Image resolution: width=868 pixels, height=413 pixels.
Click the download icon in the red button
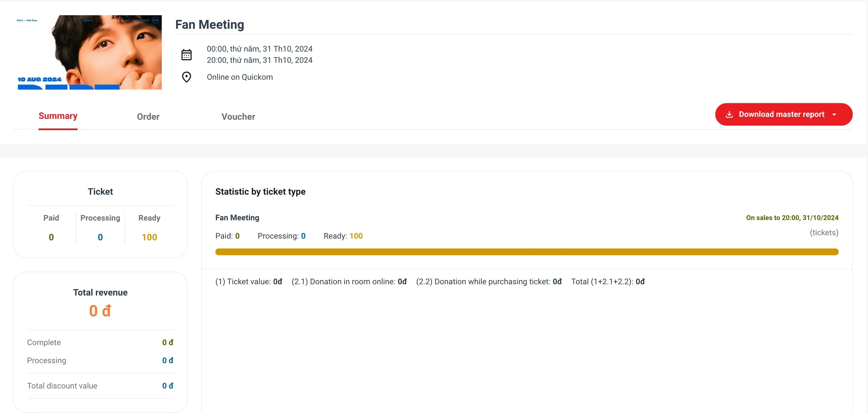pyautogui.click(x=729, y=115)
